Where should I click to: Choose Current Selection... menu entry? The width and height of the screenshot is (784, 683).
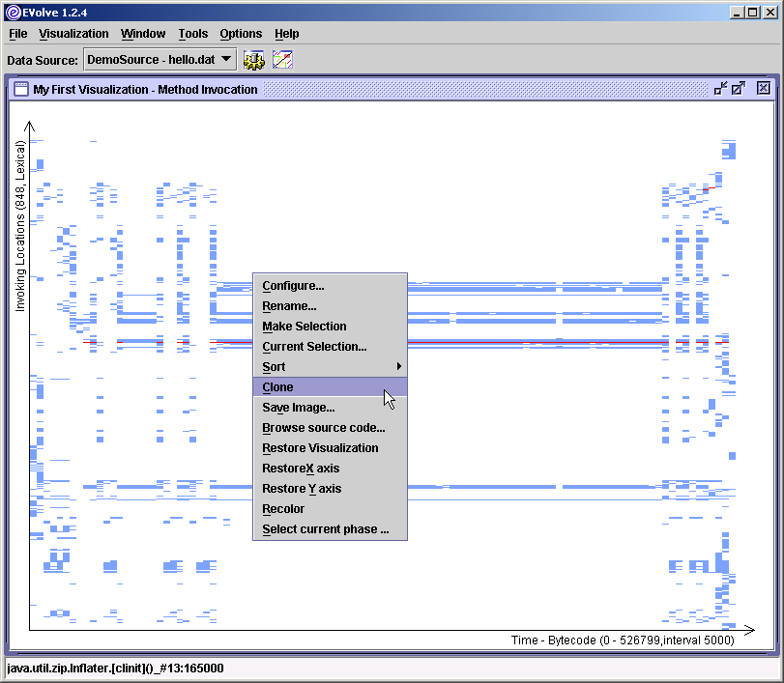330,346
